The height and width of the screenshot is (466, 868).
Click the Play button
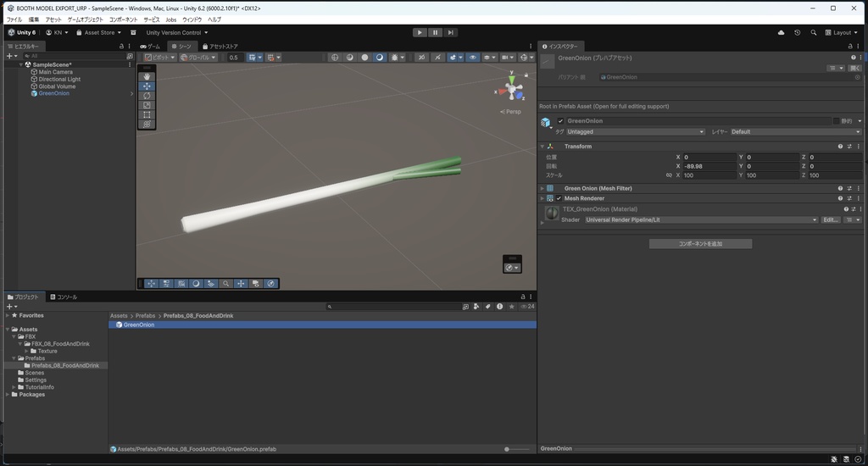pyautogui.click(x=420, y=32)
